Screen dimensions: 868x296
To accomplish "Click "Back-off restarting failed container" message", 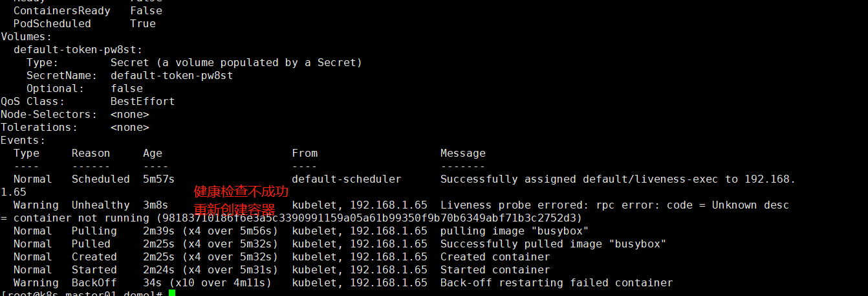I will [x=557, y=282].
